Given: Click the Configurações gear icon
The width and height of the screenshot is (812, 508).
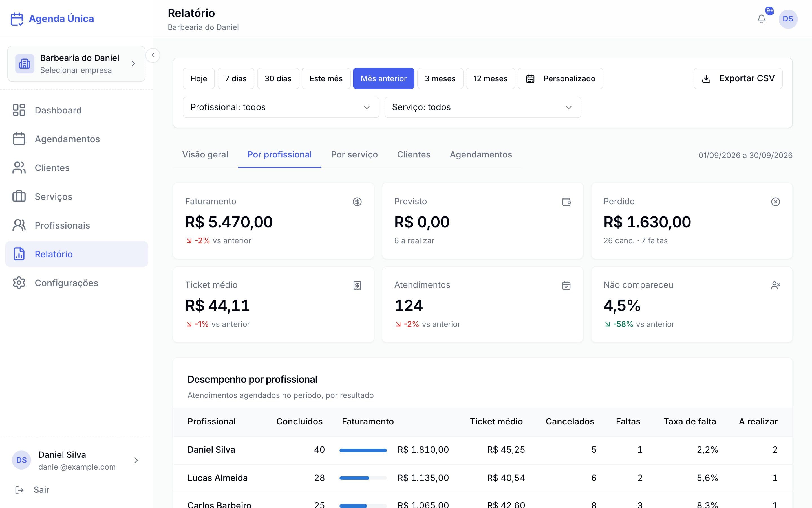Looking at the screenshot, I should 19,283.
